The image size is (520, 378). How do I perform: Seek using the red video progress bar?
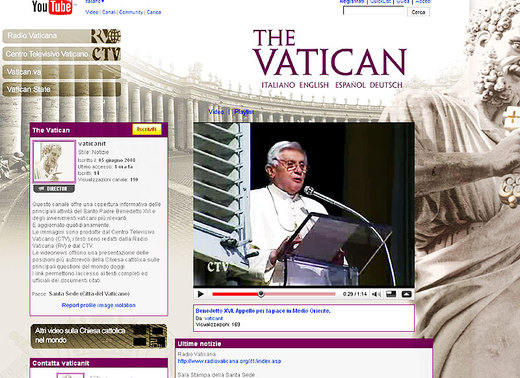274,294
